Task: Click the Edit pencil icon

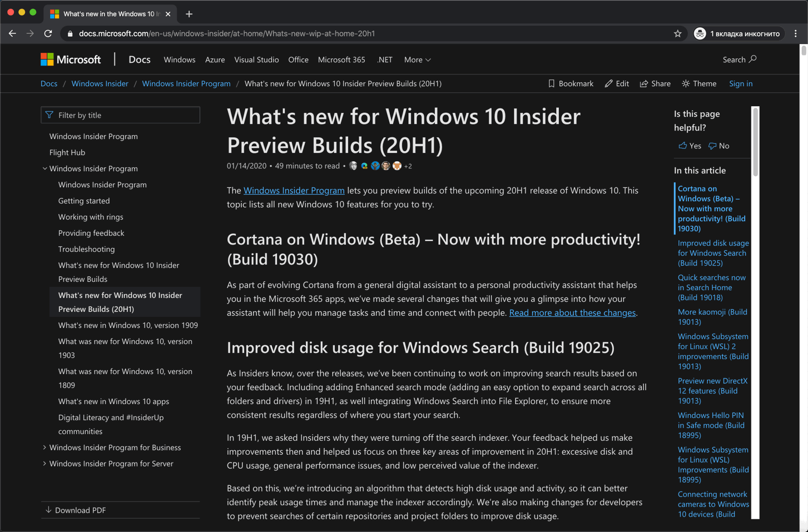Action: coord(609,83)
